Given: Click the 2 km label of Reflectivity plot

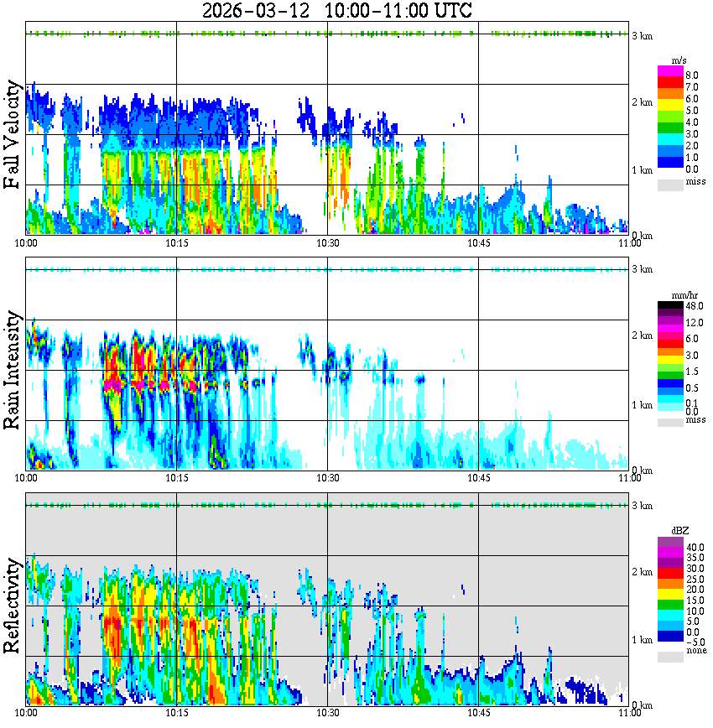Looking at the screenshot, I should pyautogui.click(x=643, y=571).
